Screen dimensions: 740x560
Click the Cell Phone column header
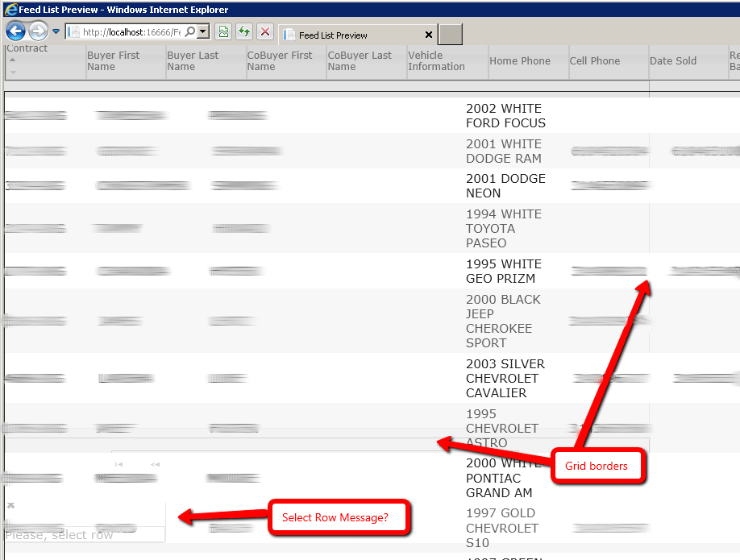pos(609,61)
